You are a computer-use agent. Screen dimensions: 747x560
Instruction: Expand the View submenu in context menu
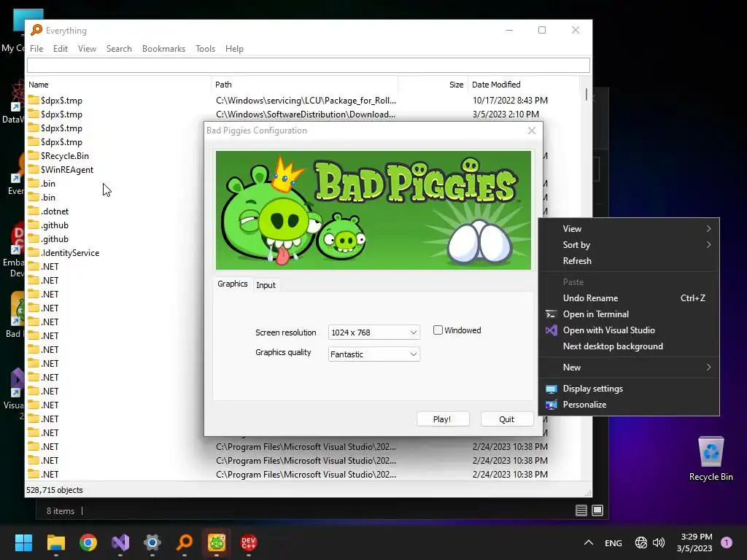click(629, 228)
